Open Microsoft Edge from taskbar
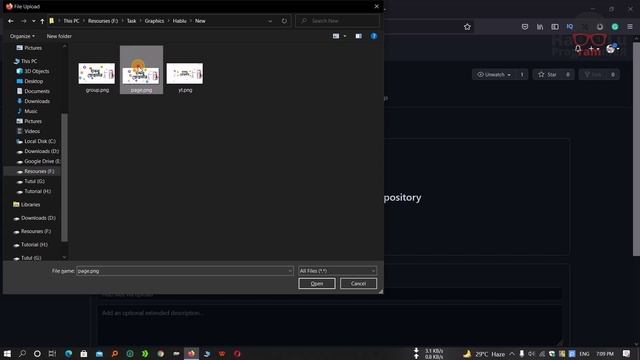The image size is (640, 360). [x=69, y=354]
